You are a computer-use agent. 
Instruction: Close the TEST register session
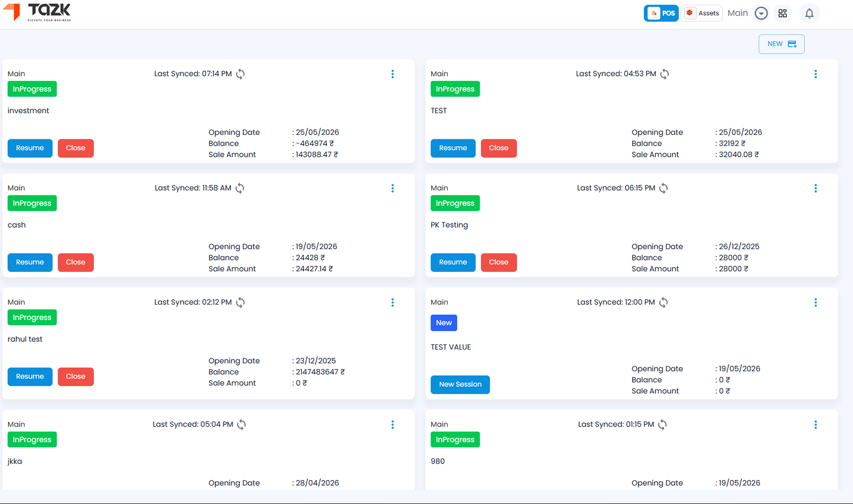[499, 148]
